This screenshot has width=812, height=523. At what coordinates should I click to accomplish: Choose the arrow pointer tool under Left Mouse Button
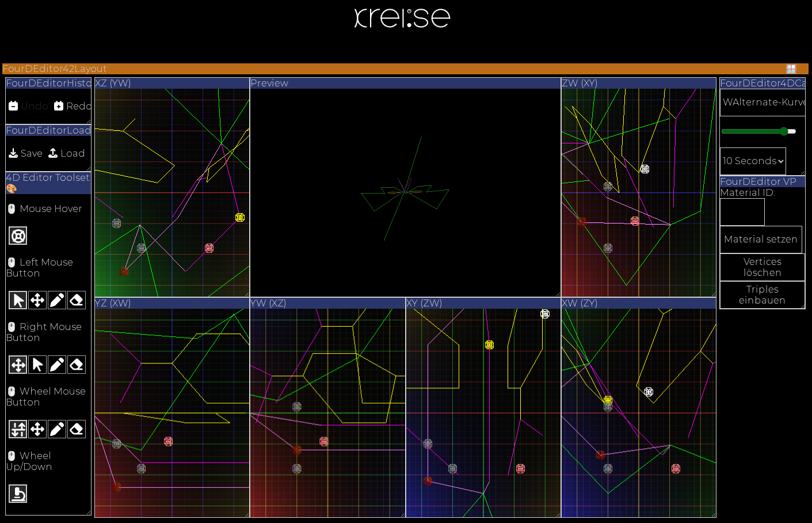tap(18, 300)
